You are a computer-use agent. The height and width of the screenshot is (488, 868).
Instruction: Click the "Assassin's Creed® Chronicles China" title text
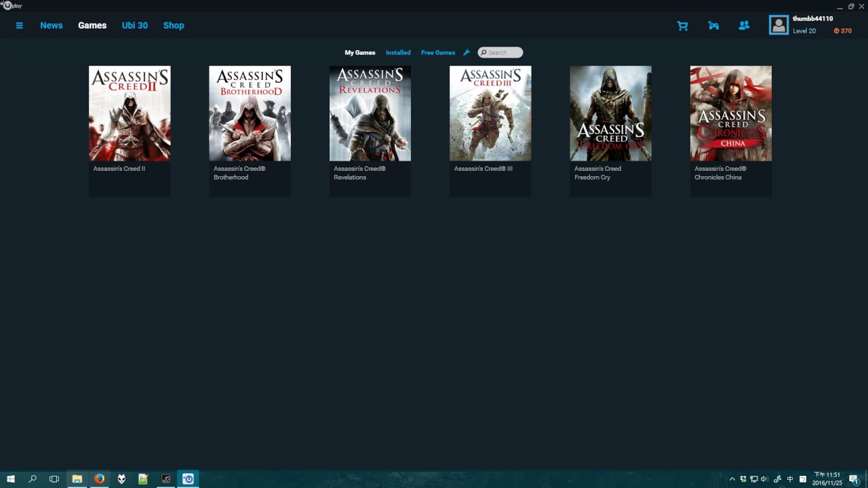click(720, 173)
